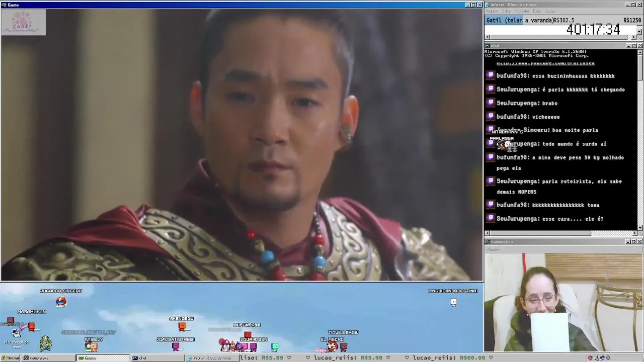Click the red system tray icon

[590, 358]
